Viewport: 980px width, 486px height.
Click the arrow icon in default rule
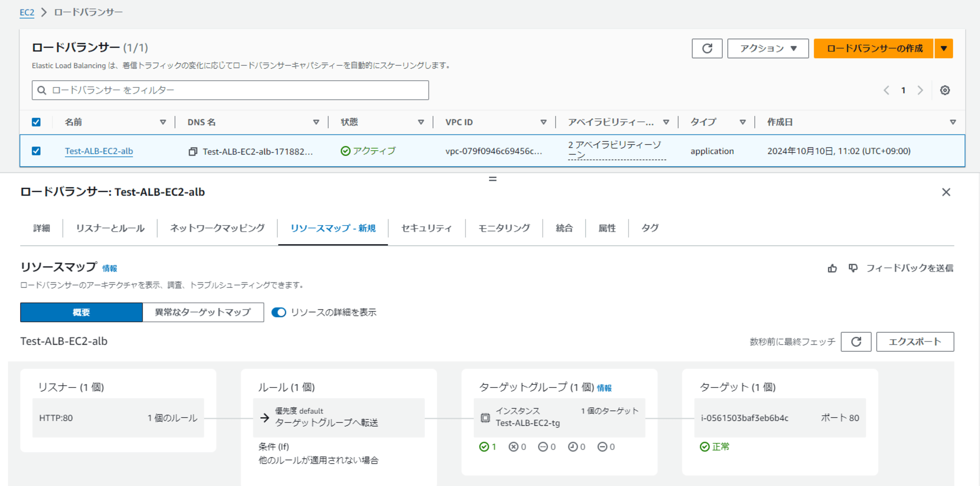pos(265,418)
